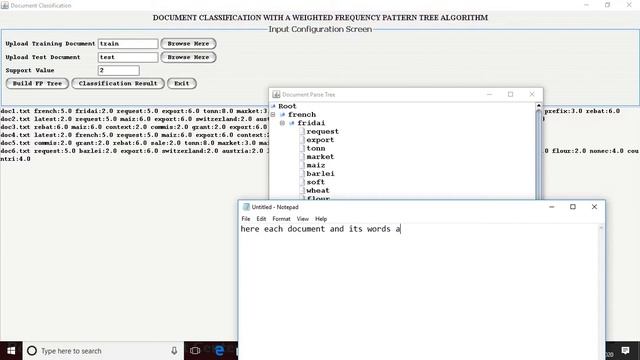Select the fridai tree node
The height and width of the screenshot is (360, 640).
311,123
